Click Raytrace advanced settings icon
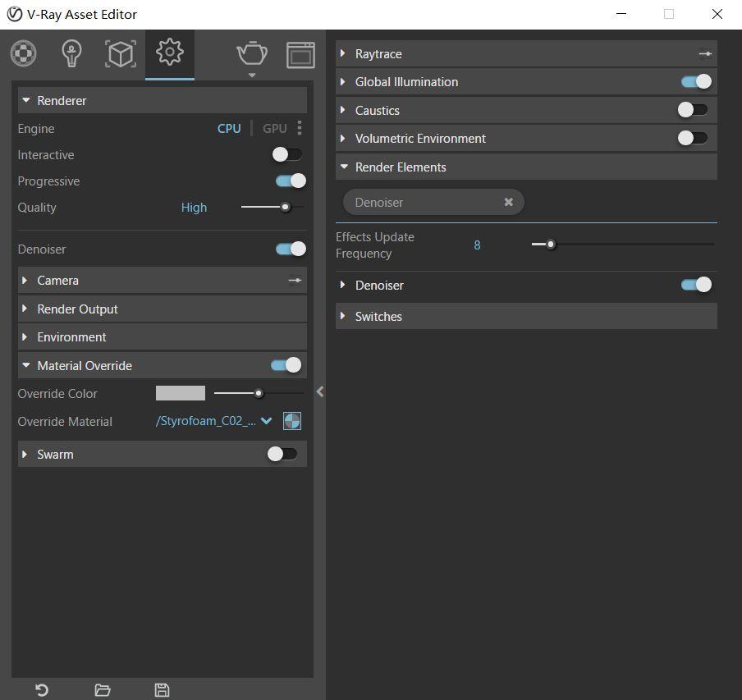Viewport: 742px width, 700px height. coord(705,54)
